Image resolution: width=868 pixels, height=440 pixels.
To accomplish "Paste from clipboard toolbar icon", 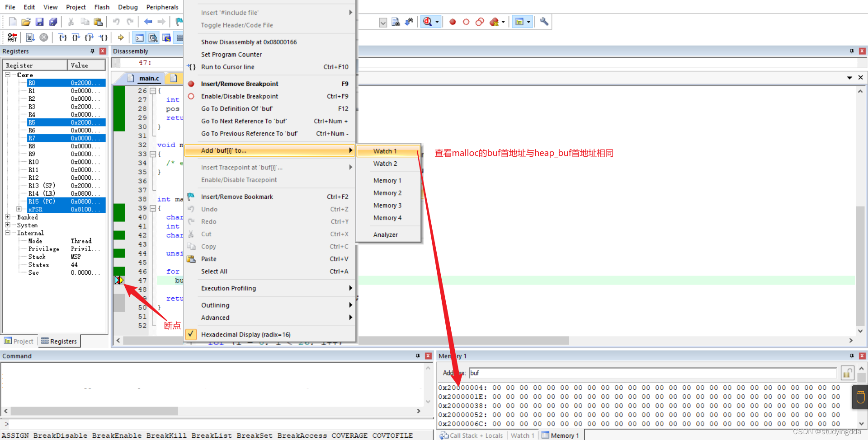I will (x=98, y=22).
